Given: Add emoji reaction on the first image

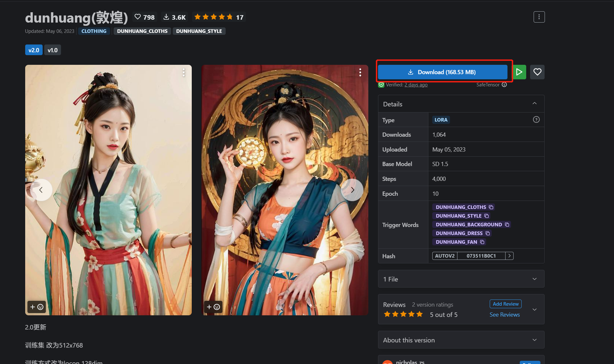Looking at the screenshot, I should 36,307.
